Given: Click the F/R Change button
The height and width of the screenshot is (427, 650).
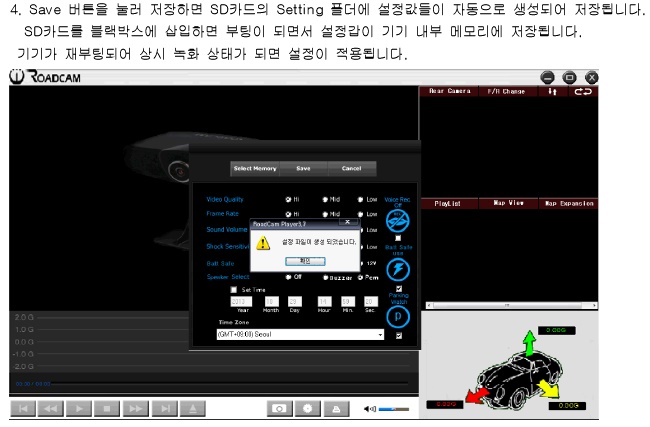Looking at the screenshot, I should tap(506, 91).
